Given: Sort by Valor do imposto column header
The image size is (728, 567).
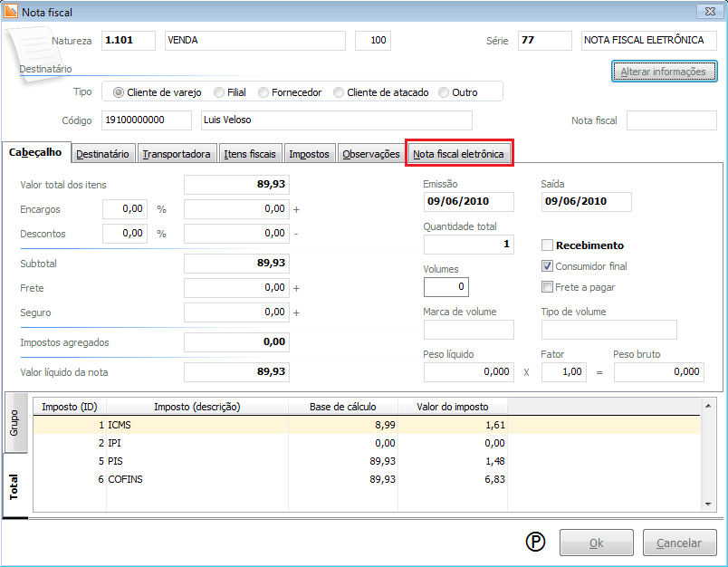Looking at the screenshot, I should (x=453, y=407).
